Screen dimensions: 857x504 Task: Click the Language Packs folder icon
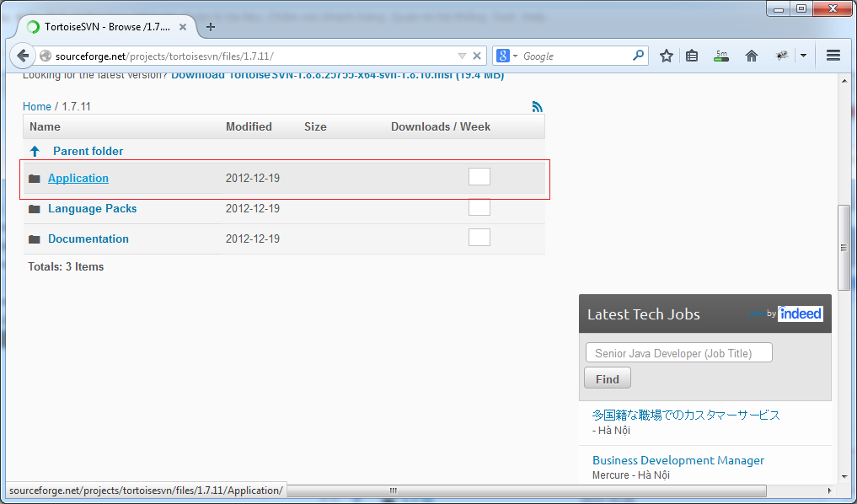[35, 209]
